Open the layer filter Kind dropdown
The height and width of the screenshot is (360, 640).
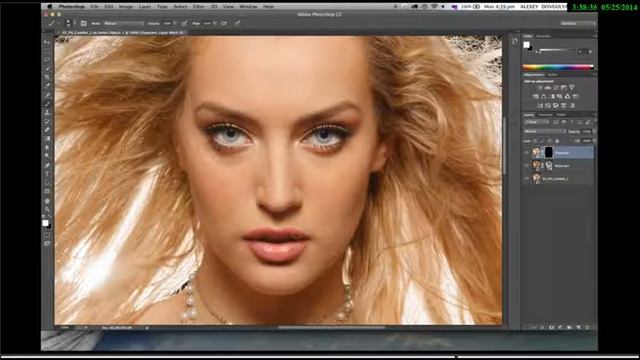tap(537, 122)
